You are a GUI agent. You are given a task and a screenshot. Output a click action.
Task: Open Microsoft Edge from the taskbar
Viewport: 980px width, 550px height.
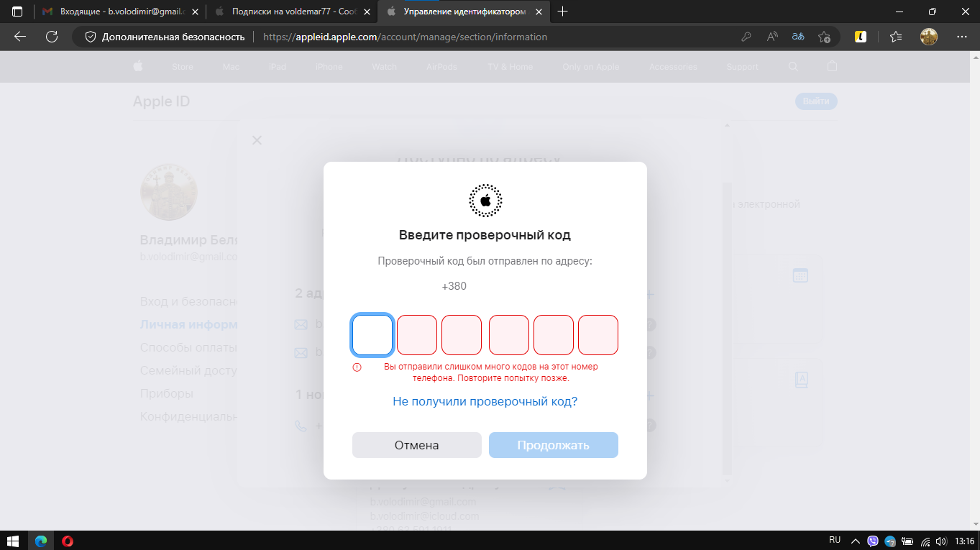pyautogui.click(x=41, y=541)
